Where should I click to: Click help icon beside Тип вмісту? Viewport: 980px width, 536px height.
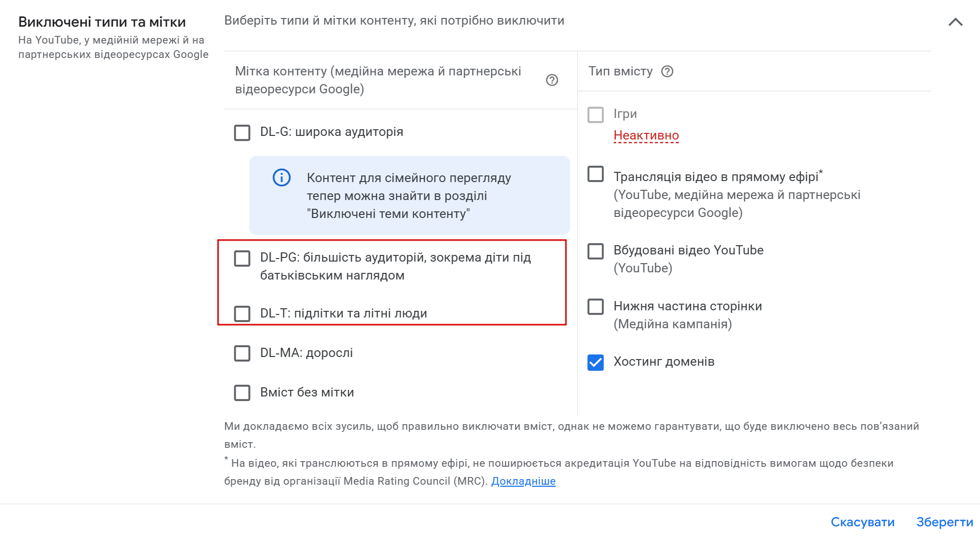[667, 71]
